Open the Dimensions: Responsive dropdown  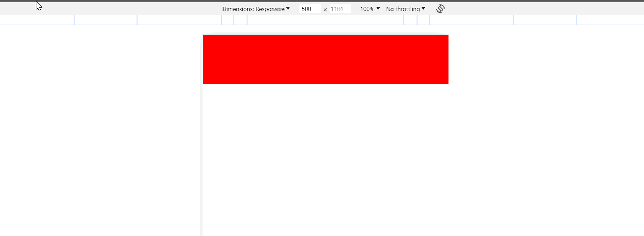[256, 9]
